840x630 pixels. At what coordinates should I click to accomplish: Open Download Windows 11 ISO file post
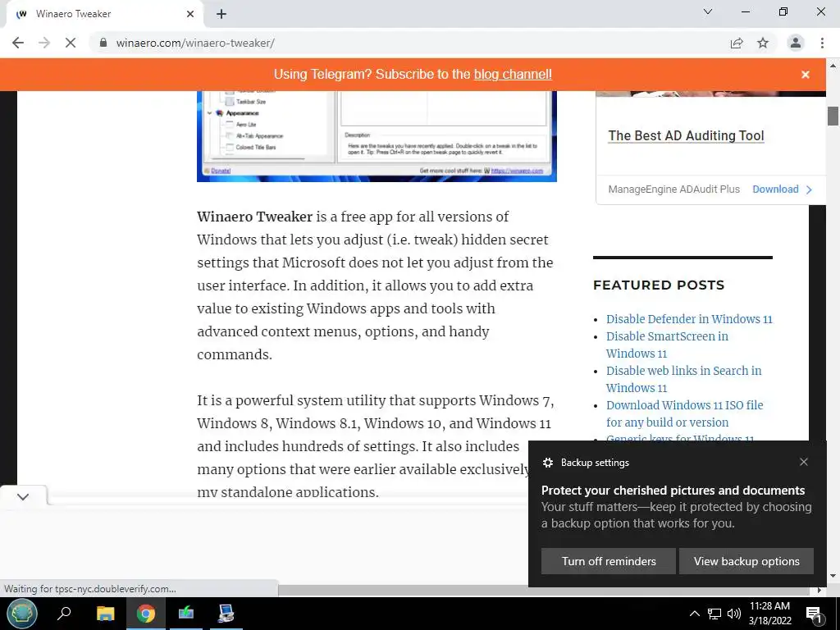[x=685, y=413]
